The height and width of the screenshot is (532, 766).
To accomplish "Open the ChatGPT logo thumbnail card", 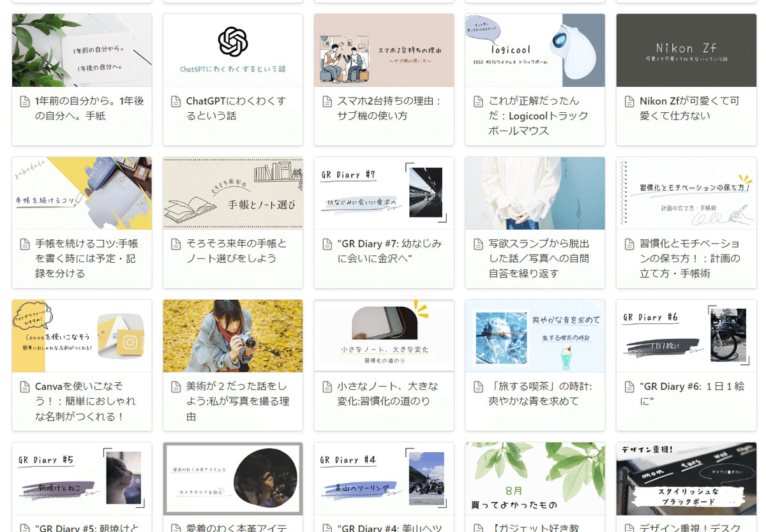I will pos(233,50).
